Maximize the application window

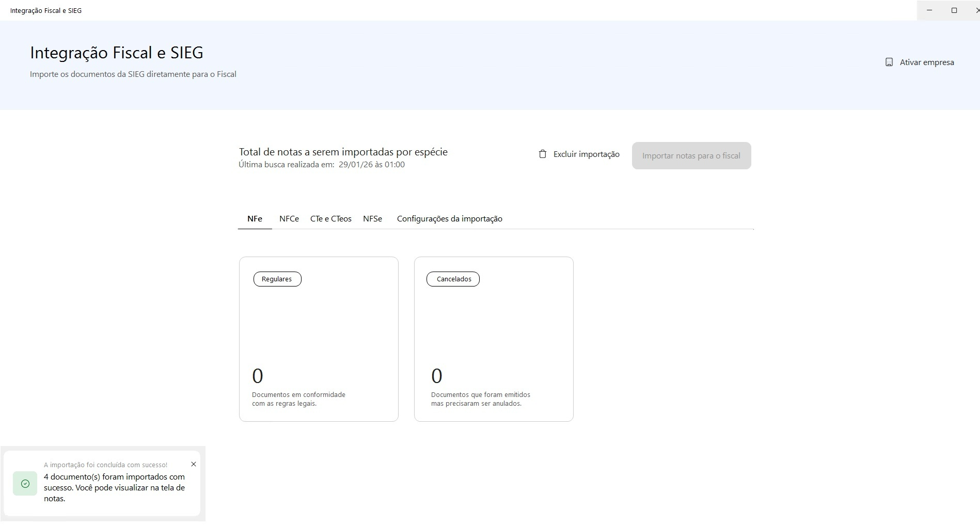954,10
